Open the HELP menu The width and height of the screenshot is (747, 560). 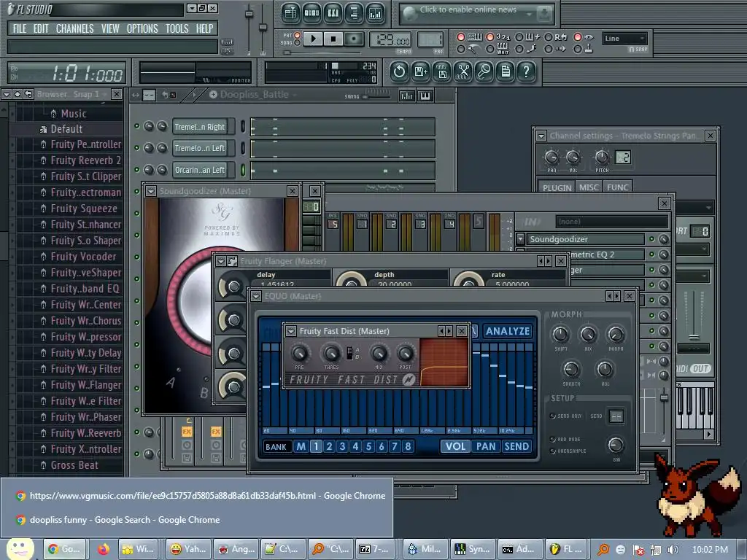point(204,28)
